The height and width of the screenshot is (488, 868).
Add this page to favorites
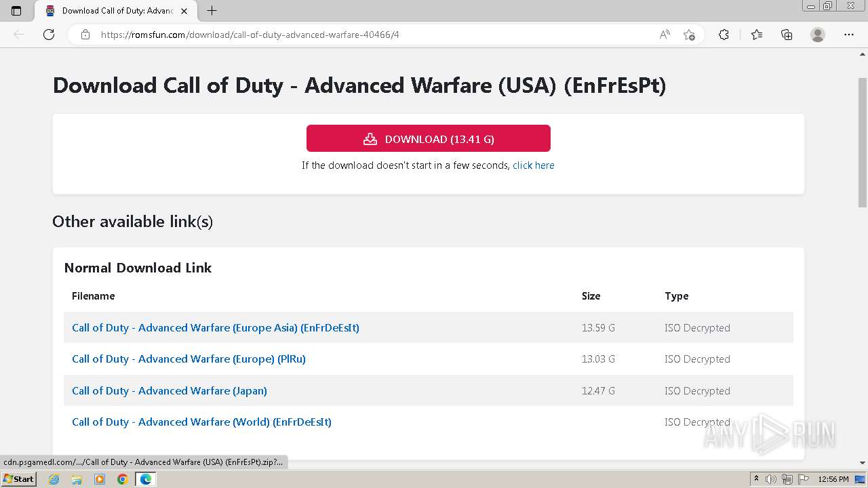click(689, 35)
